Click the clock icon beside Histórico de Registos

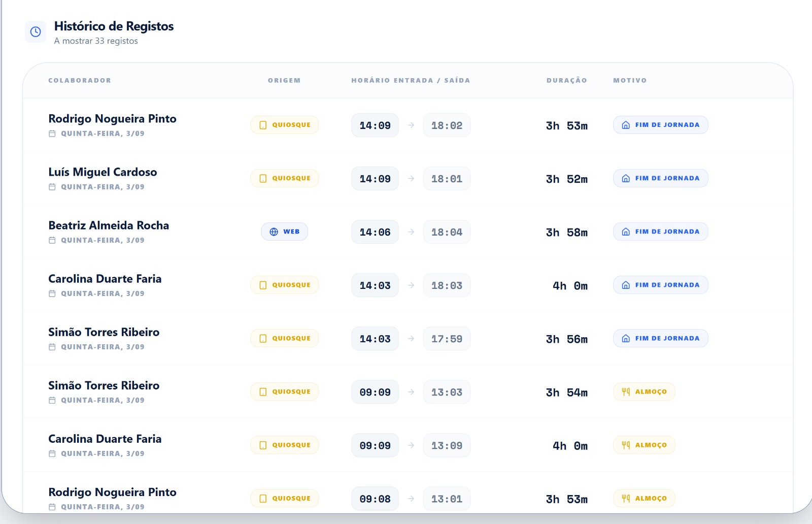click(x=36, y=32)
